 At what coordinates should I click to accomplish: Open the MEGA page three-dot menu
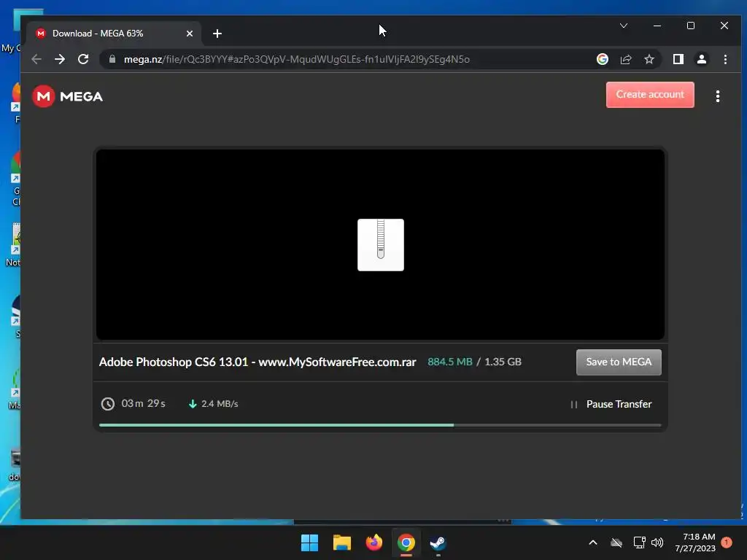click(718, 97)
